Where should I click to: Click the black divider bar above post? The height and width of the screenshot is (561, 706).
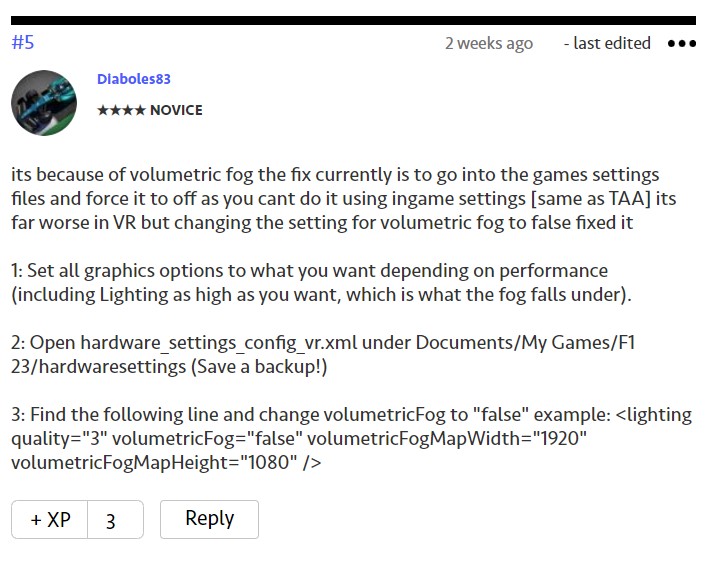(x=353, y=21)
